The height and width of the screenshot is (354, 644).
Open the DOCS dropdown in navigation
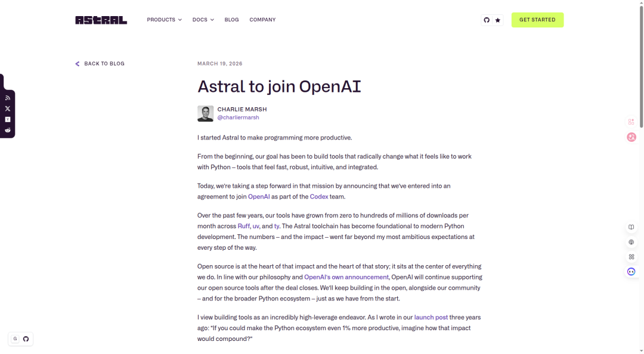click(x=203, y=19)
